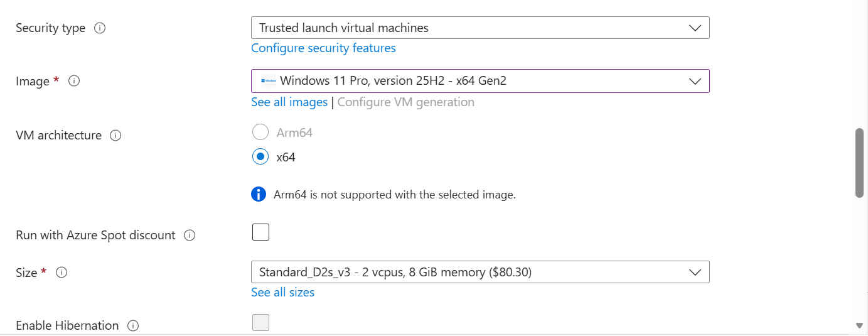This screenshot has height=336, width=868.
Task: Open the Security type dropdown
Action: [x=480, y=28]
